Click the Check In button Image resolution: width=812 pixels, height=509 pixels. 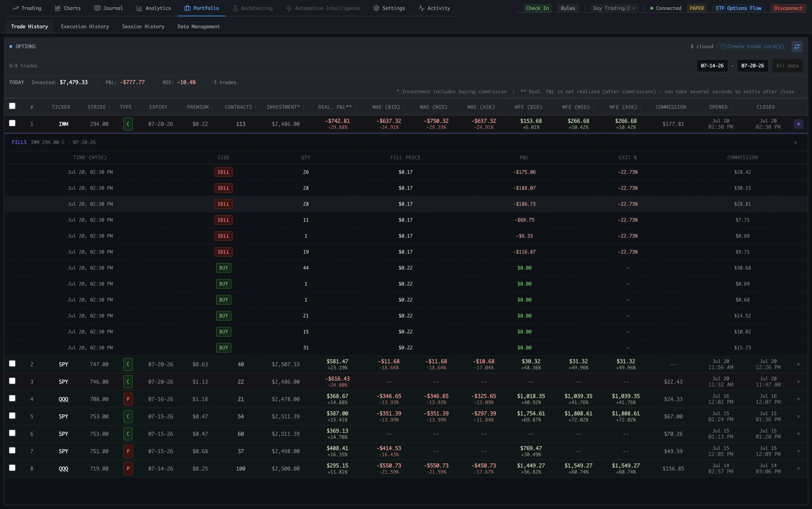537,8
